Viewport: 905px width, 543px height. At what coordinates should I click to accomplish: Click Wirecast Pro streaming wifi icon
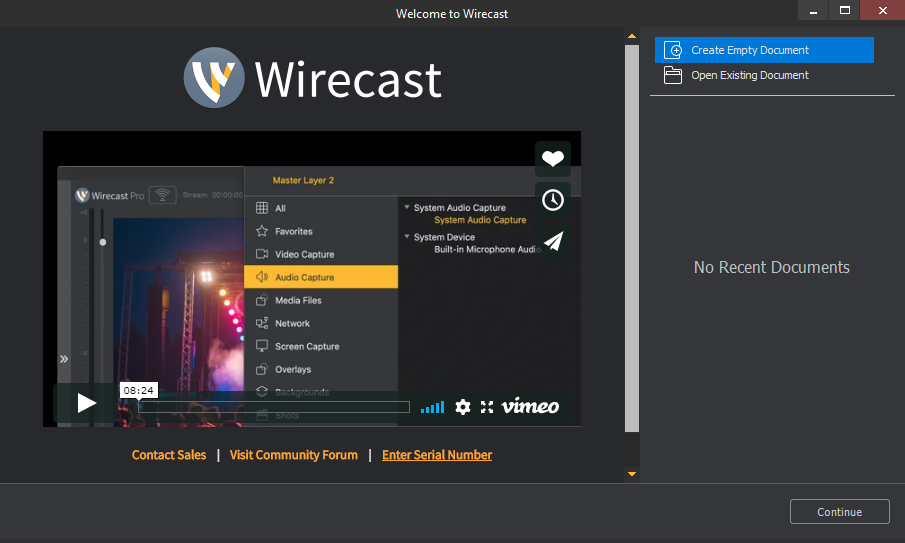tap(163, 195)
